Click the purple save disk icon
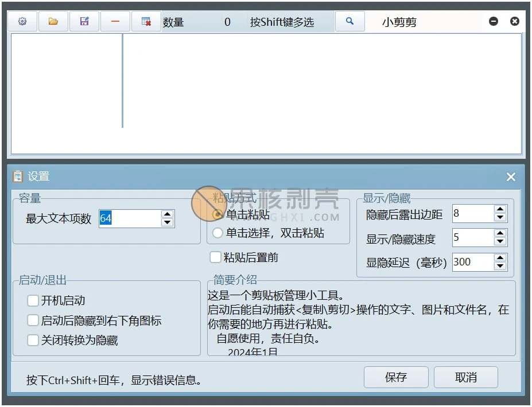 point(84,21)
